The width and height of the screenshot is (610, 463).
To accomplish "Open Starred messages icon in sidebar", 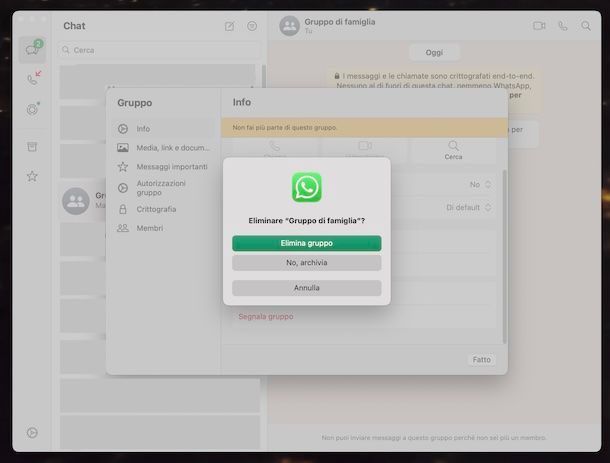I will (32, 176).
